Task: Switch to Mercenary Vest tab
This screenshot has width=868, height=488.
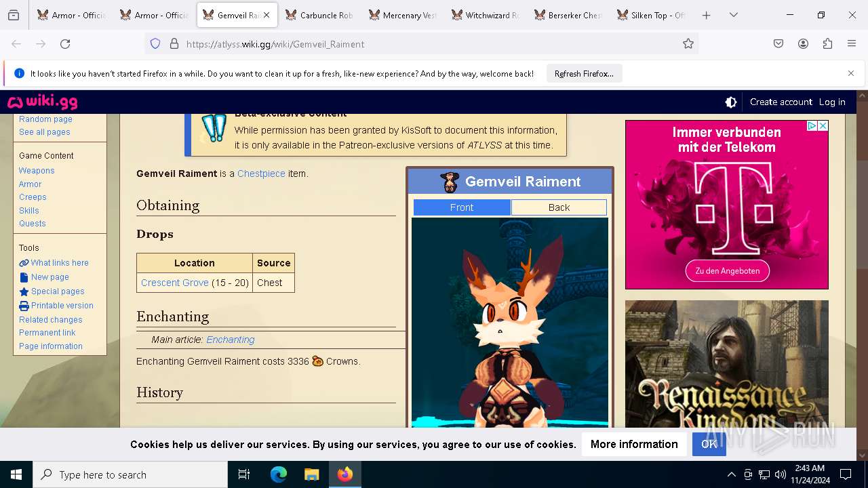Action: pos(402,15)
